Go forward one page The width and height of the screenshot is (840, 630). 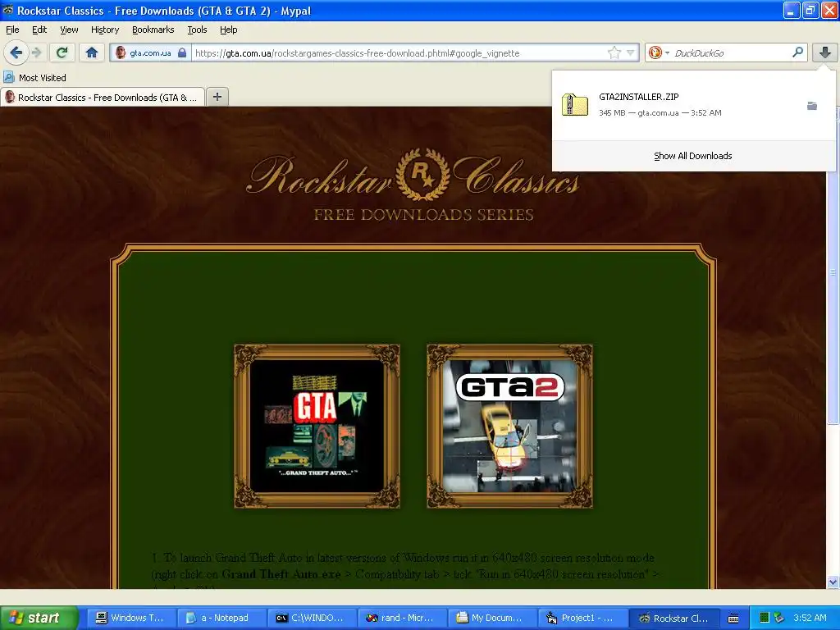pos(37,52)
